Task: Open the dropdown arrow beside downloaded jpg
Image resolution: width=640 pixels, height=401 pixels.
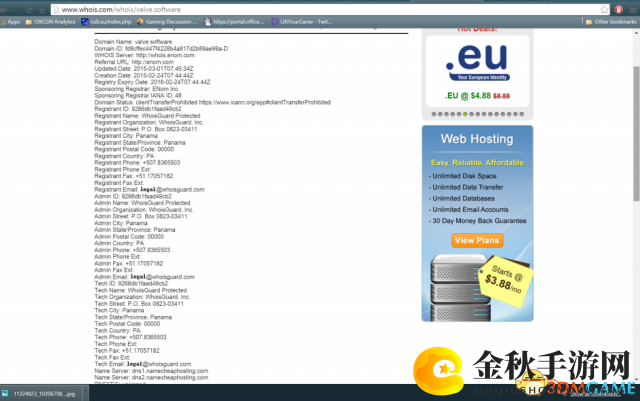Action: (x=85, y=393)
